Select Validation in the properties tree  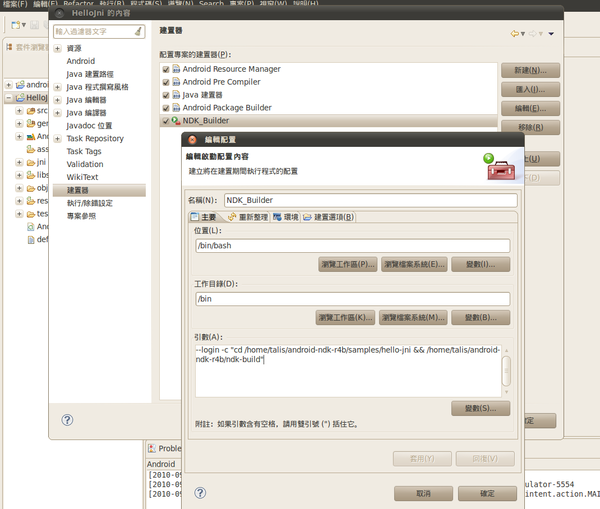(x=85, y=164)
